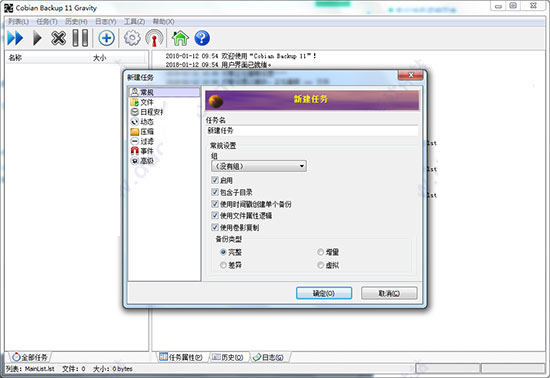
Task: Confirm with the 确定(O) button
Action: pyautogui.click(x=324, y=293)
